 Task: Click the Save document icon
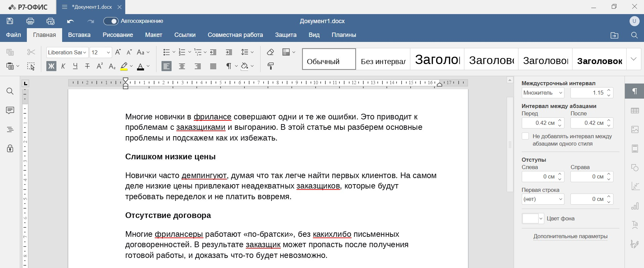(x=10, y=21)
